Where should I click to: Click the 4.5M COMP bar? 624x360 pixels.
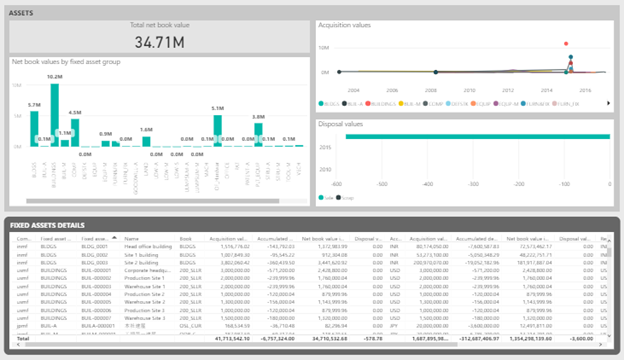pyautogui.click(x=75, y=132)
